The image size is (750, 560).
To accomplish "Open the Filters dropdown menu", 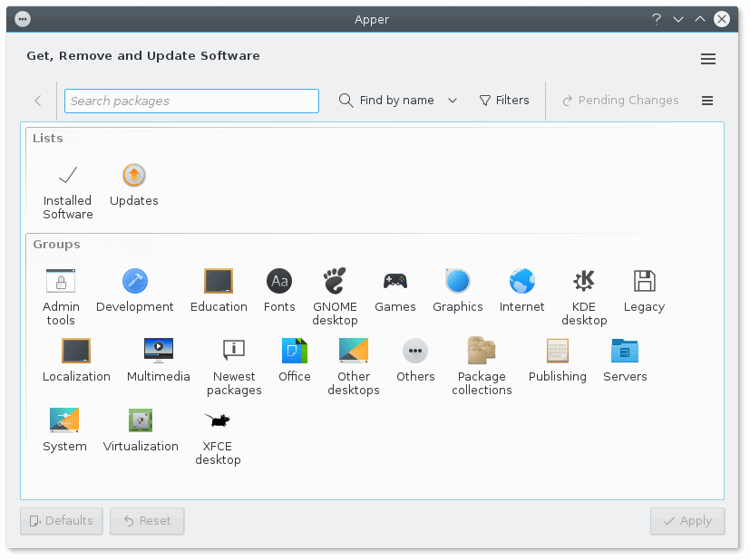I will tap(504, 101).
